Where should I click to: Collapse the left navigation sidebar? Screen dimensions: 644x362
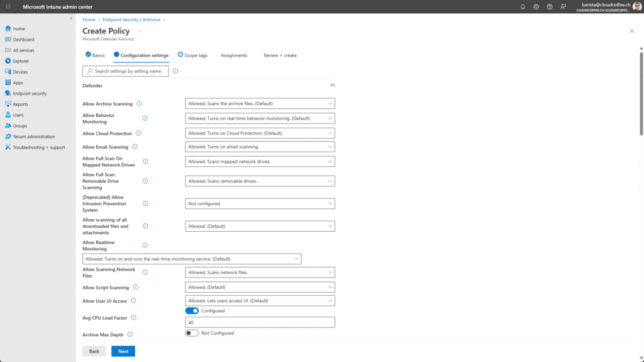(70, 18)
